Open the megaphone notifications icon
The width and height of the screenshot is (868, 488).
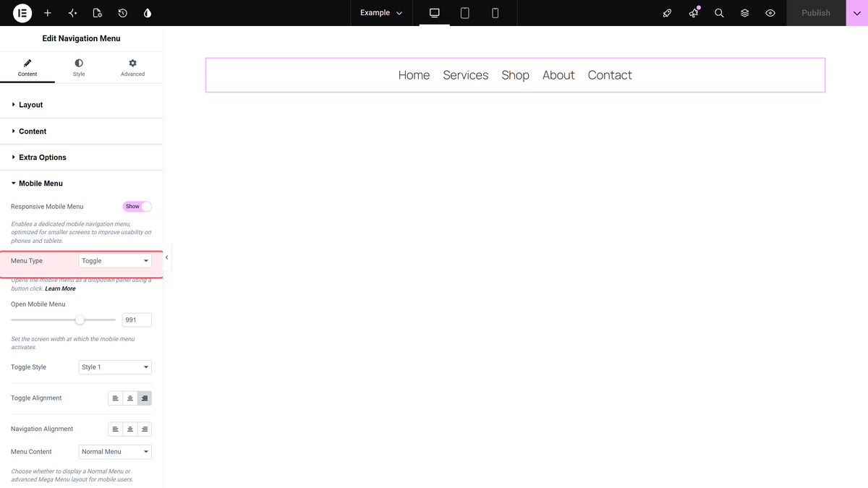point(694,13)
